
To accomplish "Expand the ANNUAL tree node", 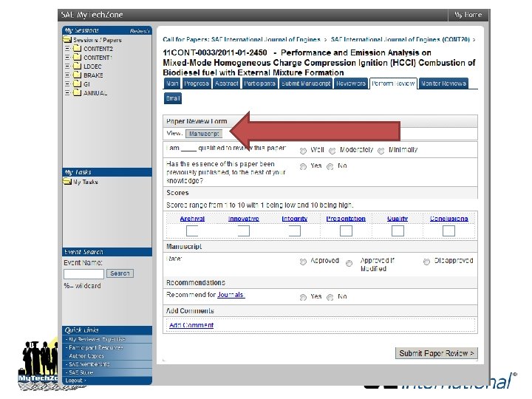I will point(67,93).
